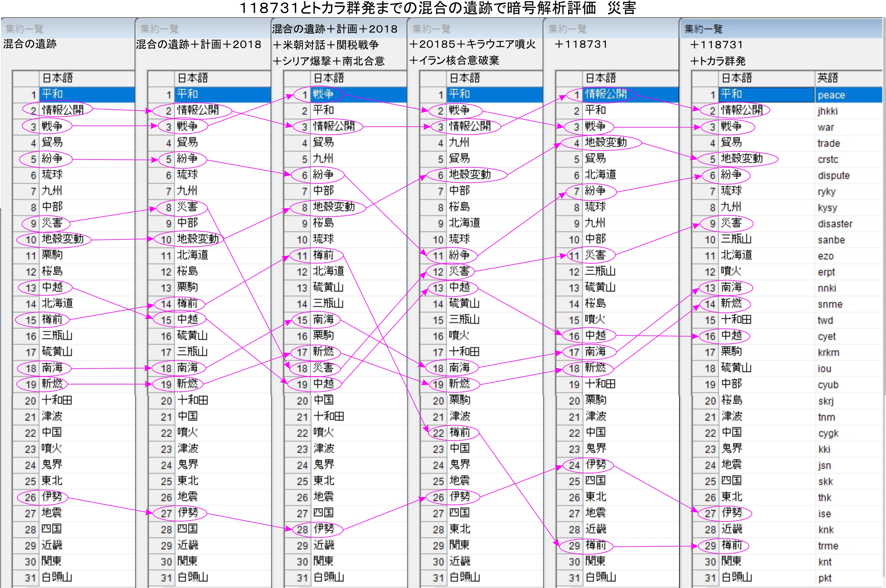Select 災害 circled at row 18

pyautogui.click(x=323, y=368)
